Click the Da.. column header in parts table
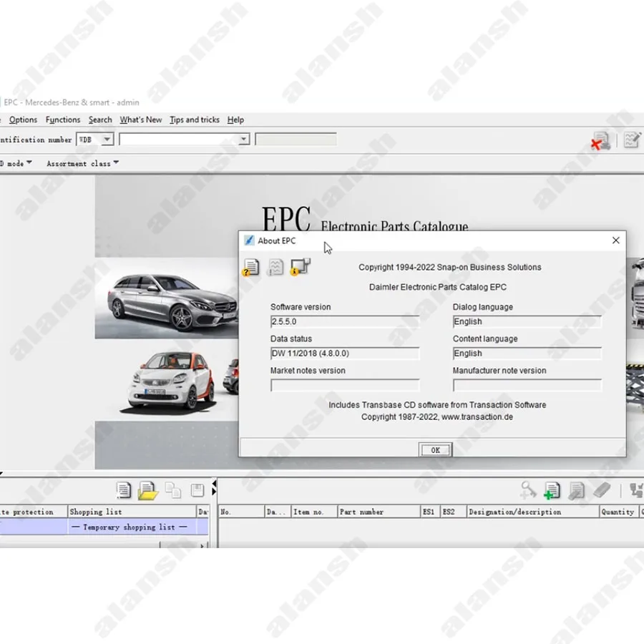Viewport: 644px width, 644px height. [x=277, y=512]
